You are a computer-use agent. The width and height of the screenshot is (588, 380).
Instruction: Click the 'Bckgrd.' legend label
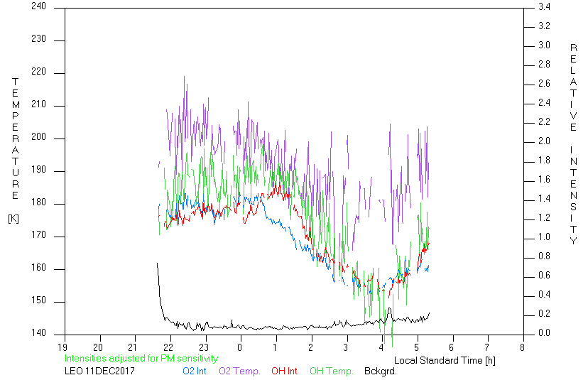(380, 371)
